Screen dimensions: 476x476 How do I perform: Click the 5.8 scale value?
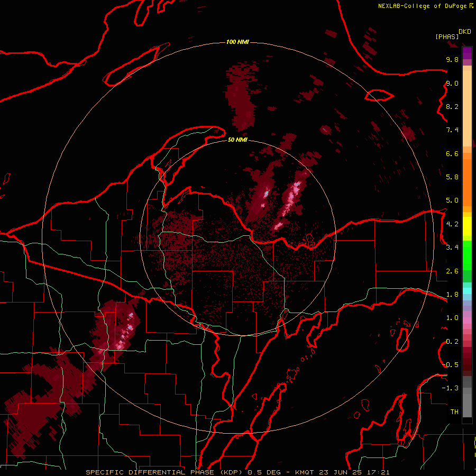tap(452, 177)
